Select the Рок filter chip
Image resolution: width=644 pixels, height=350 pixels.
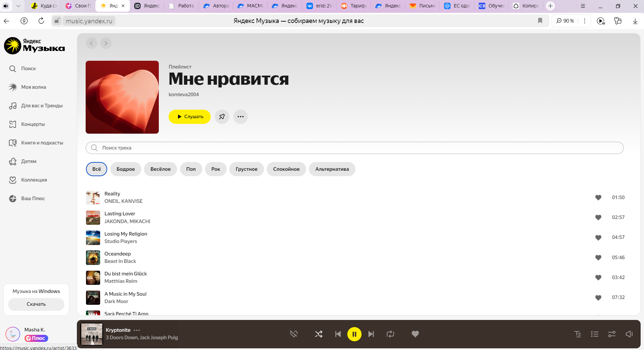(x=216, y=169)
